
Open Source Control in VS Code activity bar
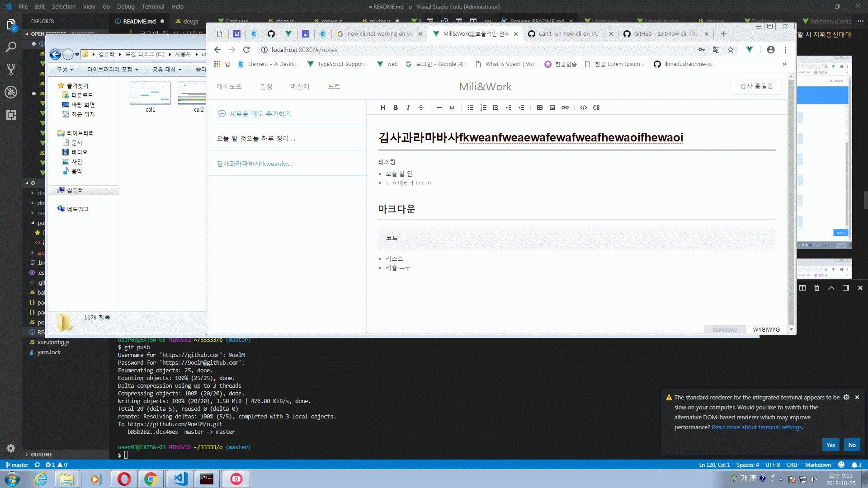(11, 69)
